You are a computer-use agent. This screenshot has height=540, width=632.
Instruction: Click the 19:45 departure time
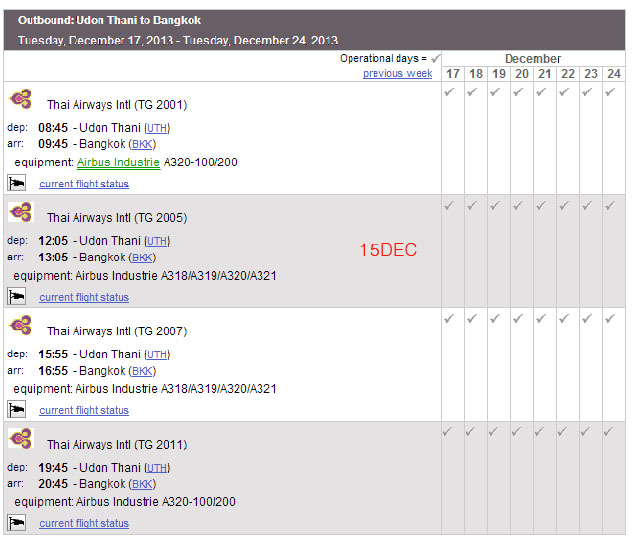click(x=53, y=468)
